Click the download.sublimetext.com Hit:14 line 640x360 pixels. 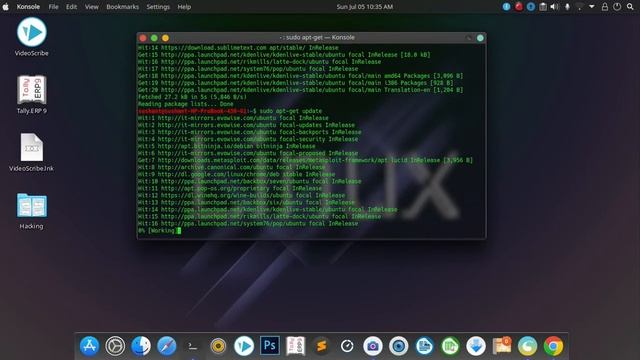pyautogui.click(x=238, y=48)
